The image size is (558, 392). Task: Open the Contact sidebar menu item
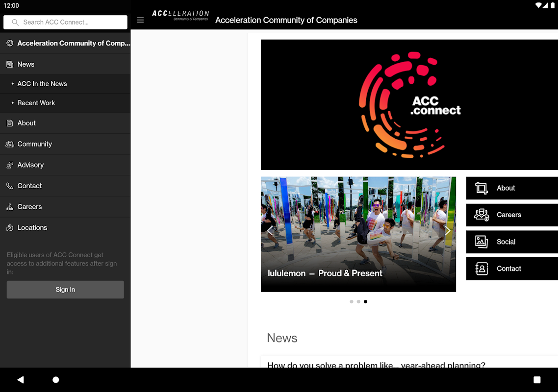[65, 186]
